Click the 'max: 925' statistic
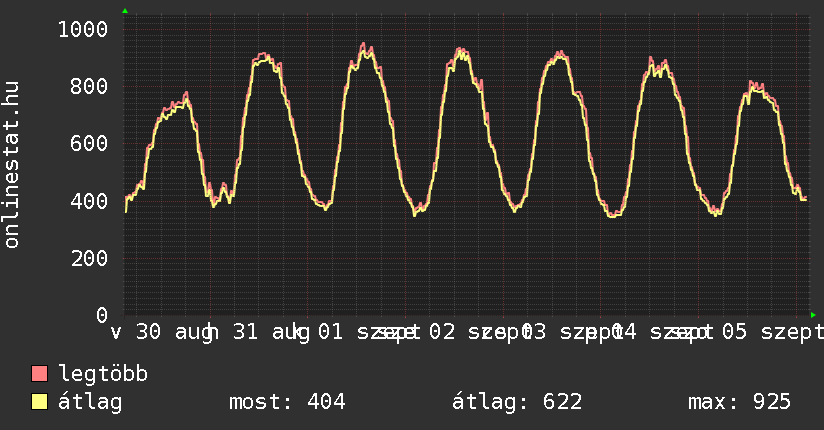The width and height of the screenshot is (824, 430). (739, 402)
